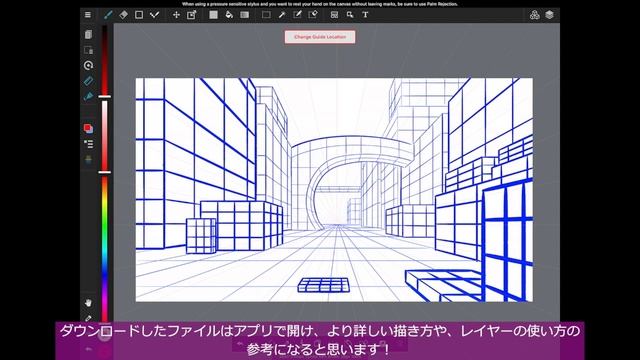Activate the predictive stroke checkmark tool
This screenshot has width=640, height=360.
click(154, 15)
